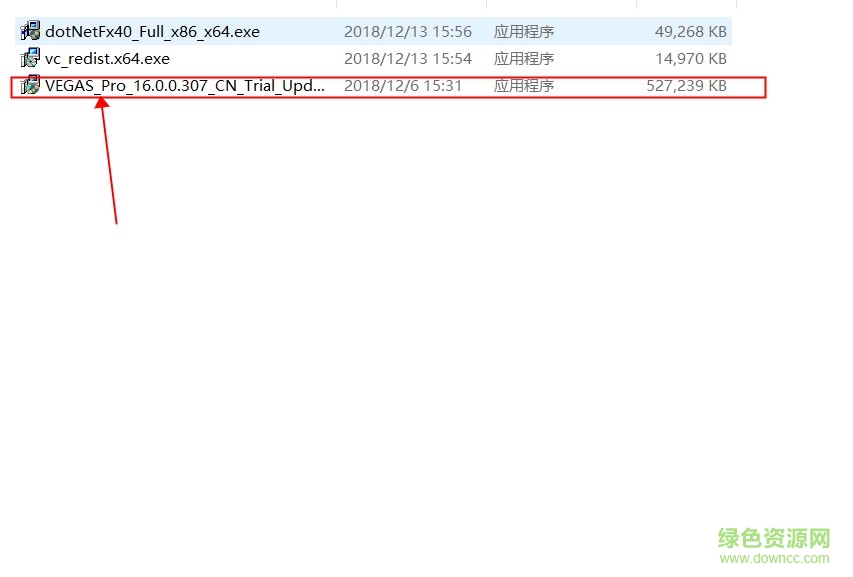This screenshot has width=853, height=577.
Task: Select file name dotNetFx40_Full_x86_x64.exe
Action: [x=152, y=32]
